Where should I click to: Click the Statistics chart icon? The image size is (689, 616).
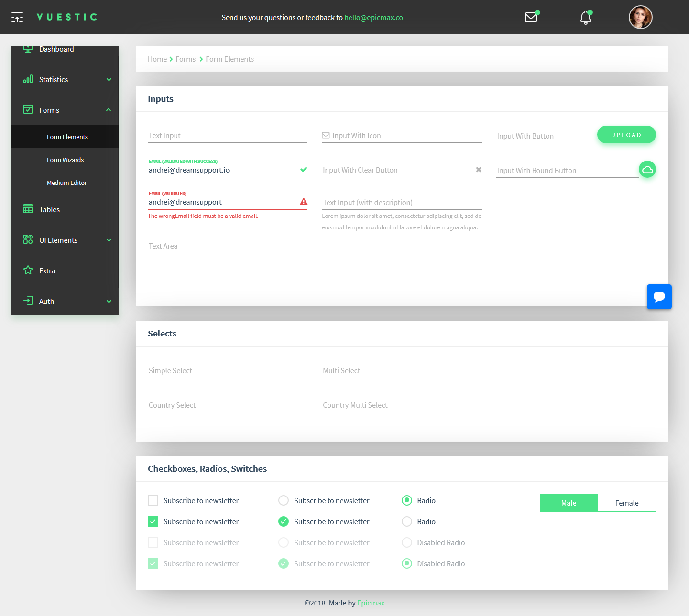(28, 79)
